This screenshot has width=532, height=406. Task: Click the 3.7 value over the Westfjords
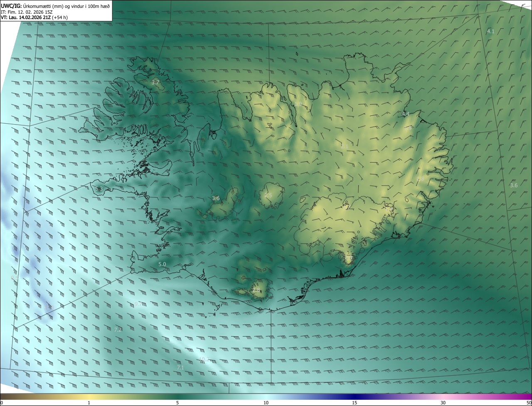(155, 83)
